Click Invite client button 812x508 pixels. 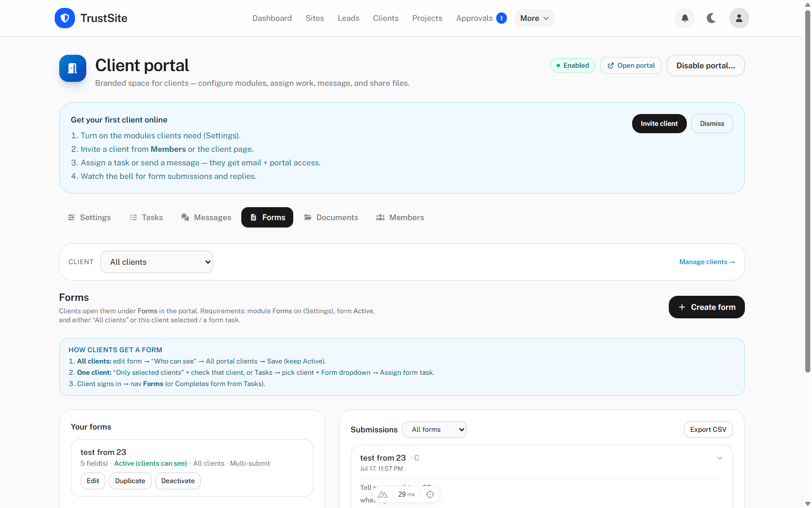[x=659, y=124]
